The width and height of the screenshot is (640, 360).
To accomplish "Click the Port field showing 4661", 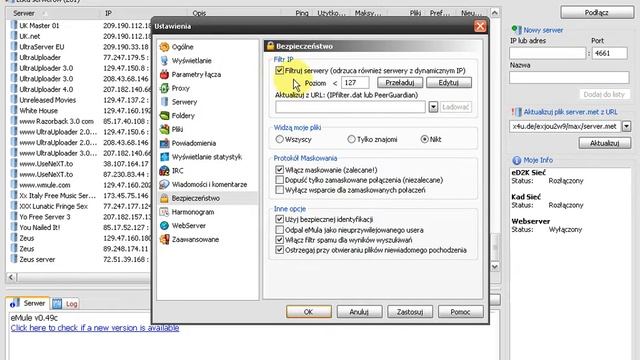I will click(x=609, y=53).
